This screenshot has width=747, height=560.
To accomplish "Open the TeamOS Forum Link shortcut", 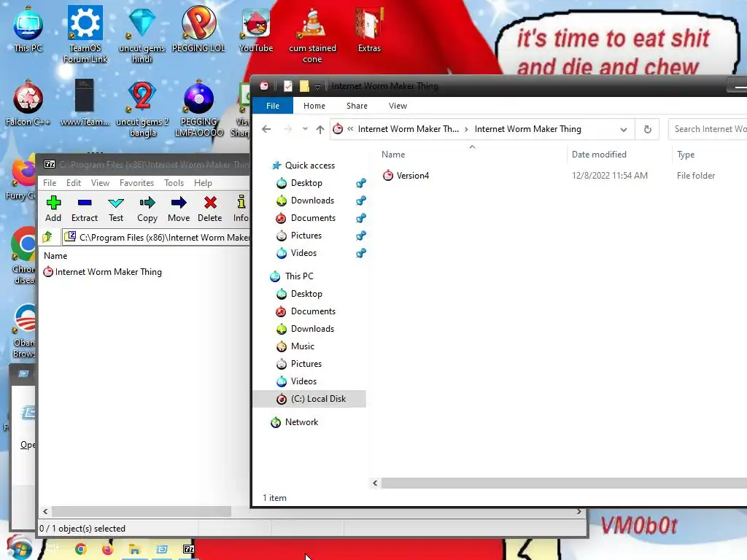I will tap(85, 35).
